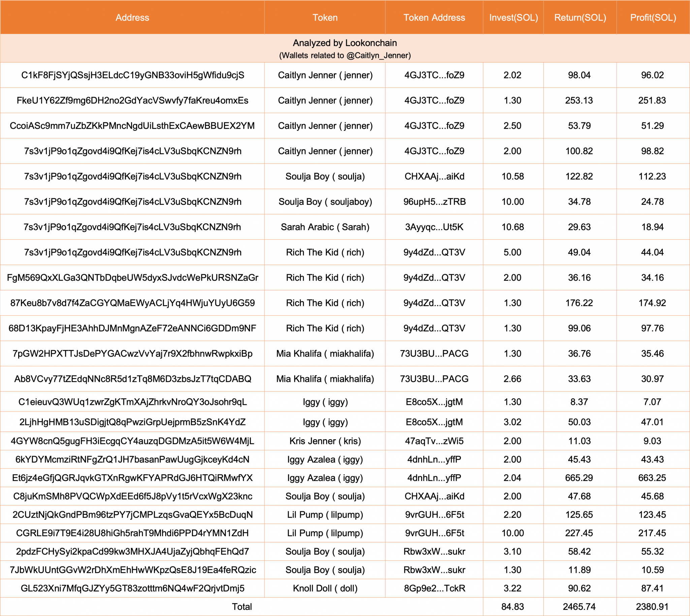Viewport: 690px width, 616px height.
Task: Click the Invest(SOL) column header
Action: (x=513, y=18)
